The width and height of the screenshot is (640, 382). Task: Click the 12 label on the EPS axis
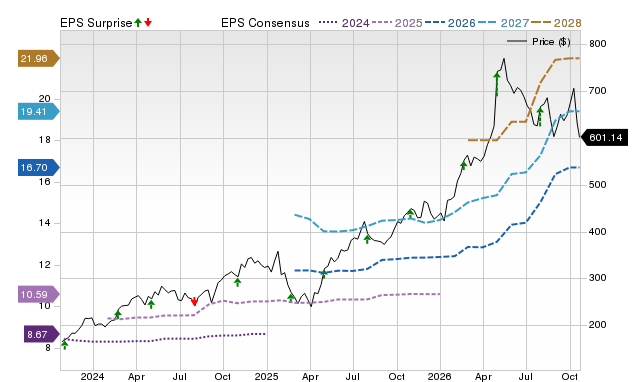coord(44,265)
